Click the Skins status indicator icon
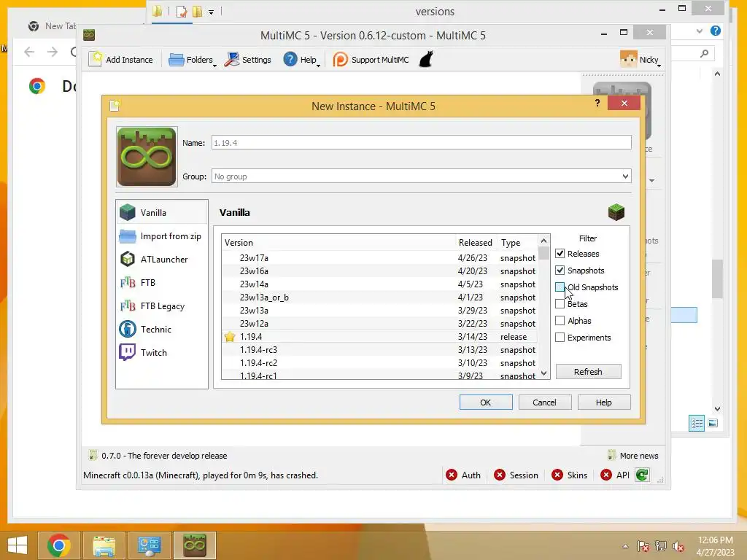The width and height of the screenshot is (747, 560). tap(557, 475)
